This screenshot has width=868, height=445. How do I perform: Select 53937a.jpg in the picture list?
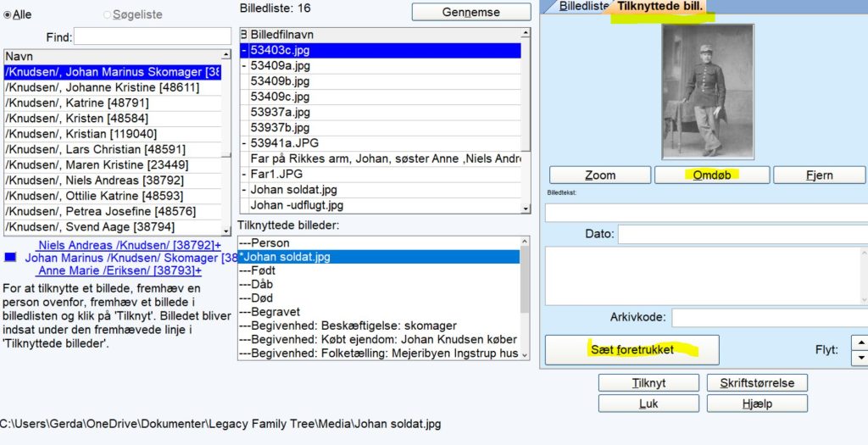381,113
